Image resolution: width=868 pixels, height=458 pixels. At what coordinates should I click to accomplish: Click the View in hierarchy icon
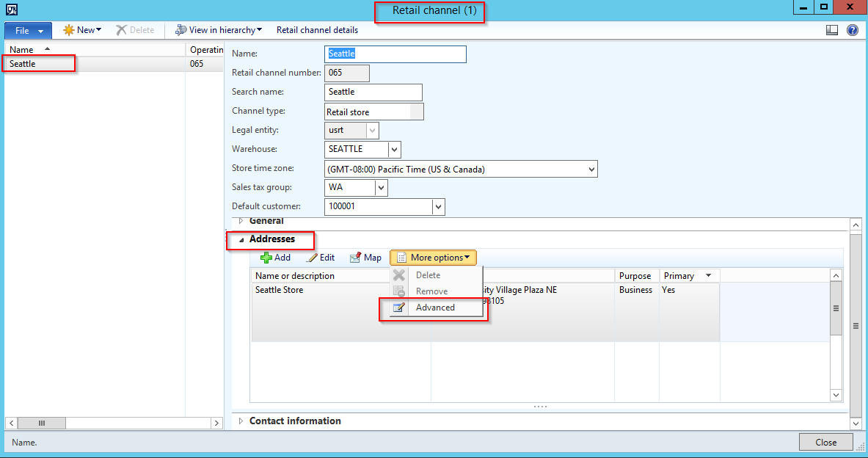click(x=180, y=30)
